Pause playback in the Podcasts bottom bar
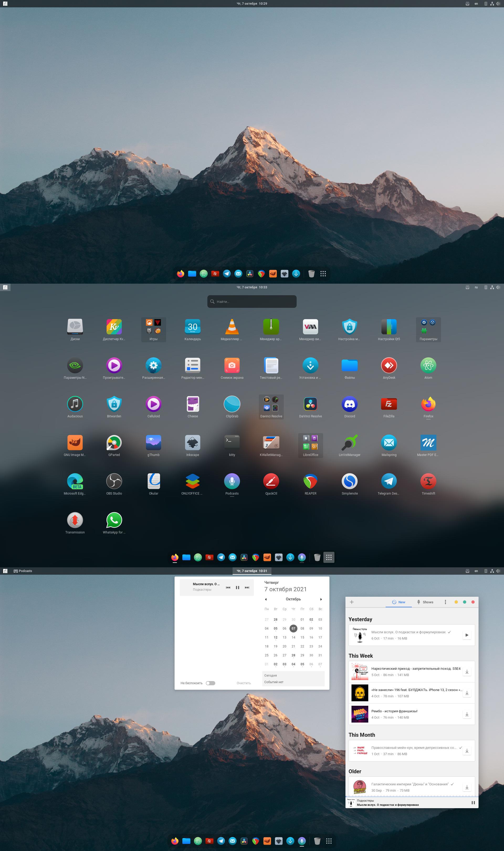 (473, 803)
